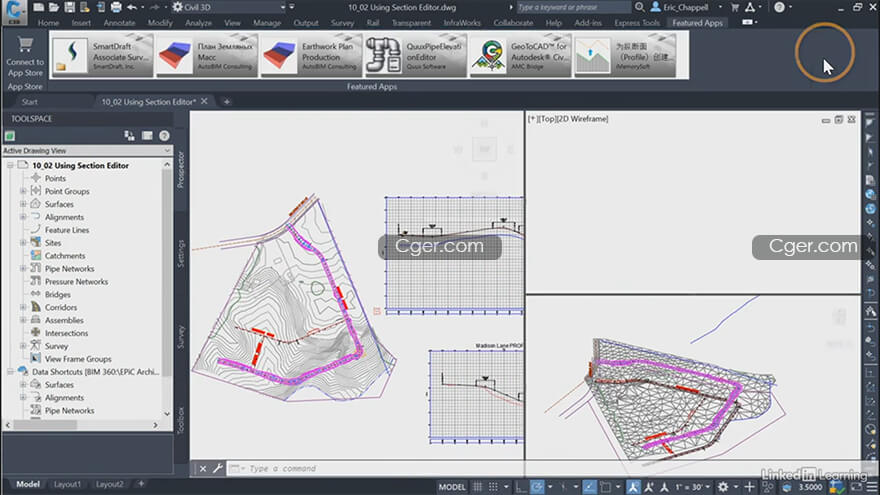Click the Save diskette icon
Image resolution: width=880 pixels, height=495 pixels.
(x=69, y=7)
